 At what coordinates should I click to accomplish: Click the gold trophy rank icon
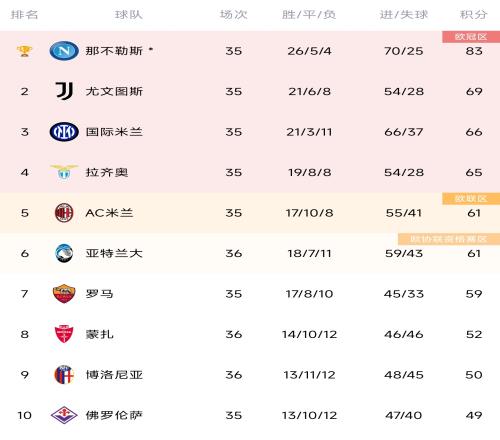24,51
